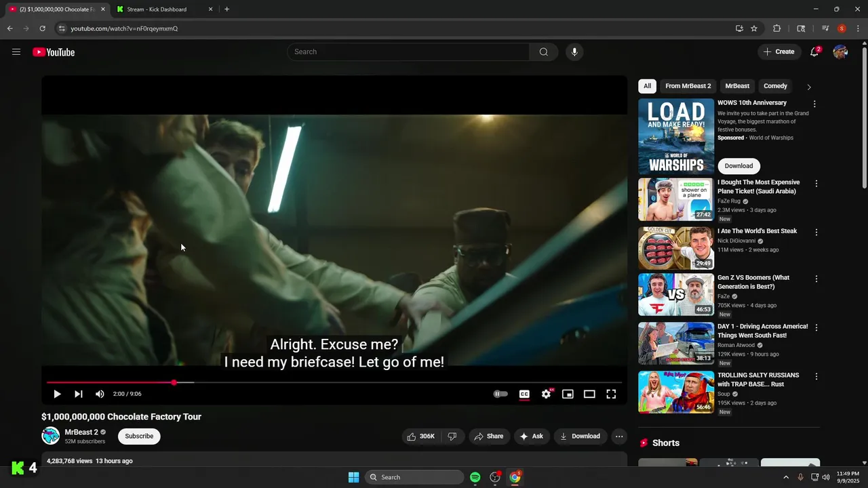Click Download on World of Warships ad
The height and width of the screenshot is (488, 868).
coord(738,166)
